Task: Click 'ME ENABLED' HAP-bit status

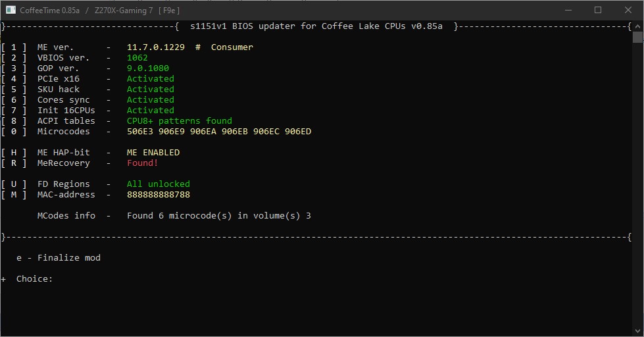Action: (x=153, y=153)
